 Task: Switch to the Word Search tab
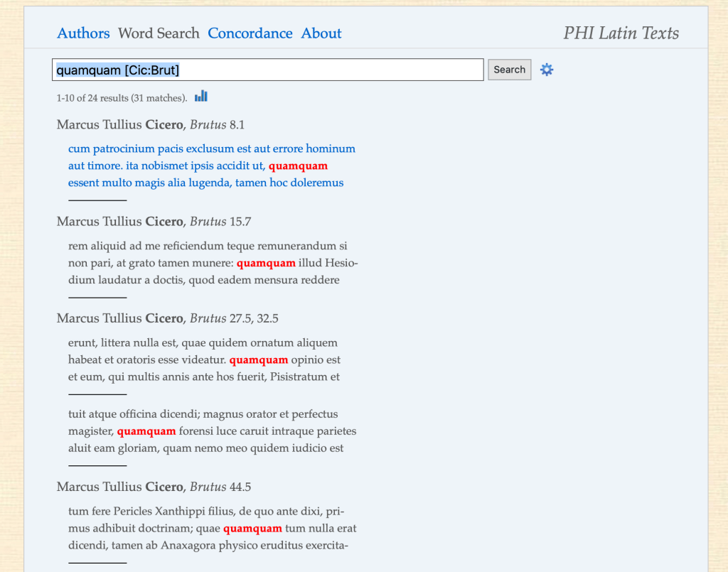159,33
